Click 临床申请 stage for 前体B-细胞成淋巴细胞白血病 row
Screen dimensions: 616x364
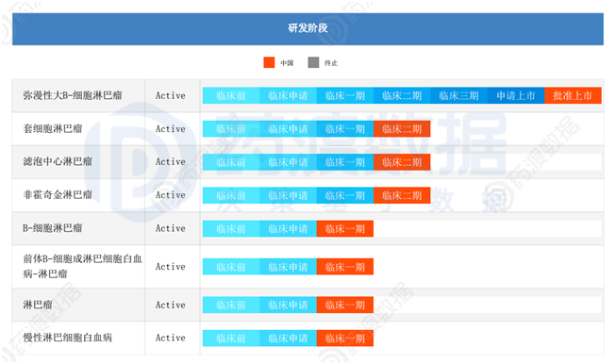tap(288, 267)
